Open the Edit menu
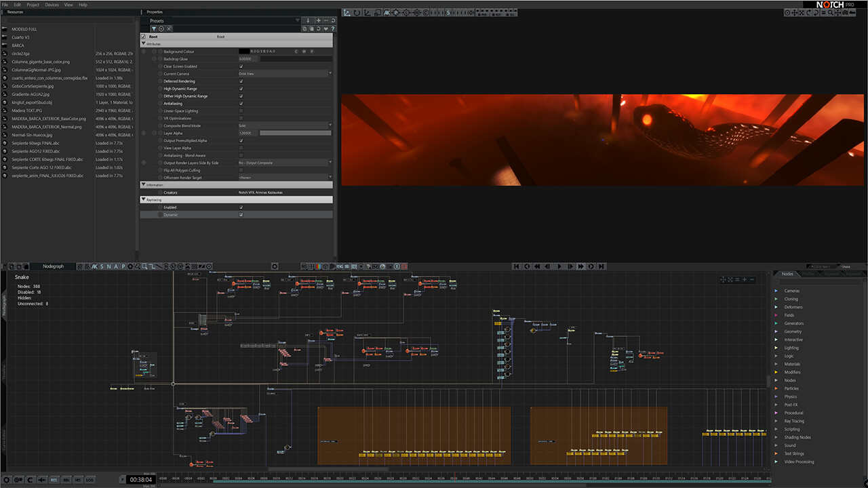 pyautogui.click(x=18, y=5)
